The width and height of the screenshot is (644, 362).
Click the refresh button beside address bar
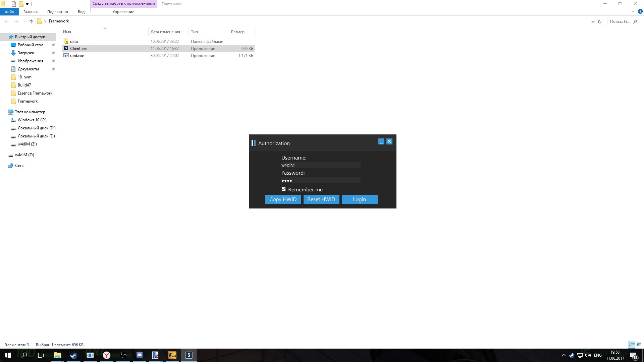pos(600,21)
